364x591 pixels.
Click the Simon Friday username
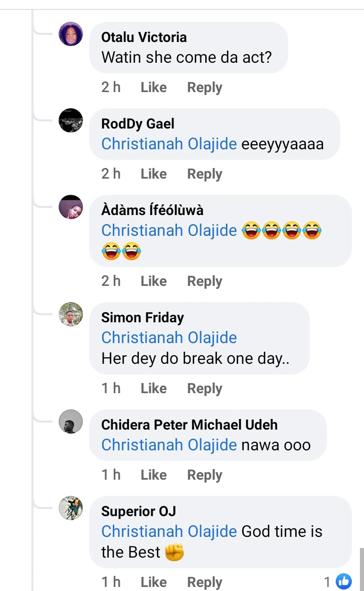coord(142,318)
